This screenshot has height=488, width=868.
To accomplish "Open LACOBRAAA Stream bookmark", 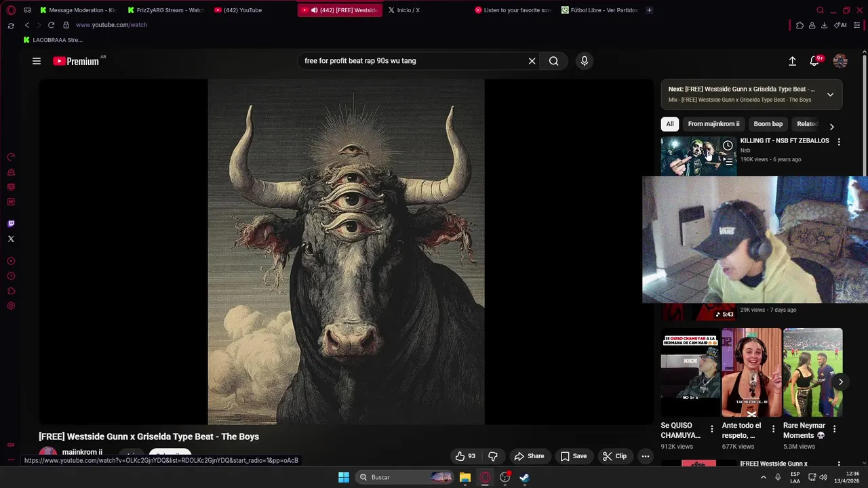I will 53,40.
